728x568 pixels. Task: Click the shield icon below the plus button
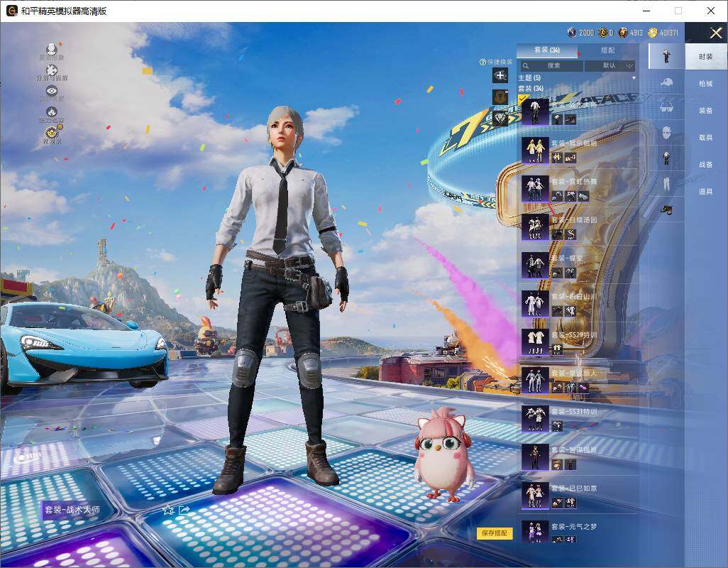(500, 97)
